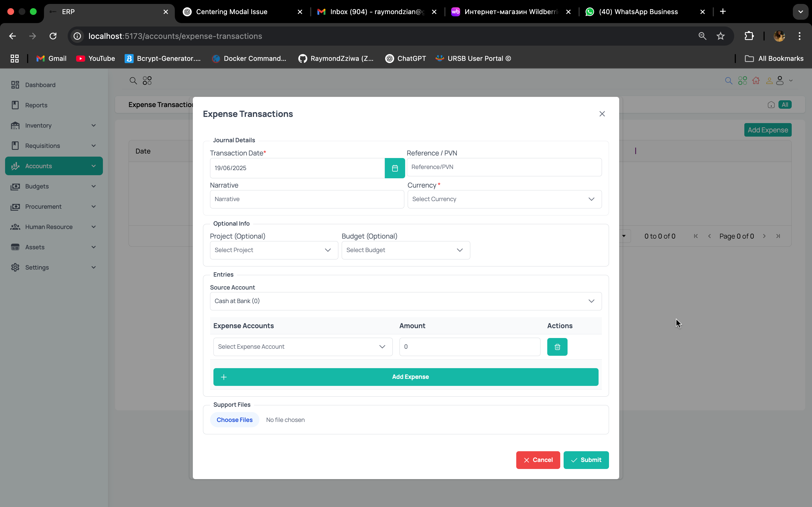Reload the page in browser
The height and width of the screenshot is (507, 812).
click(x=53, y=36)
